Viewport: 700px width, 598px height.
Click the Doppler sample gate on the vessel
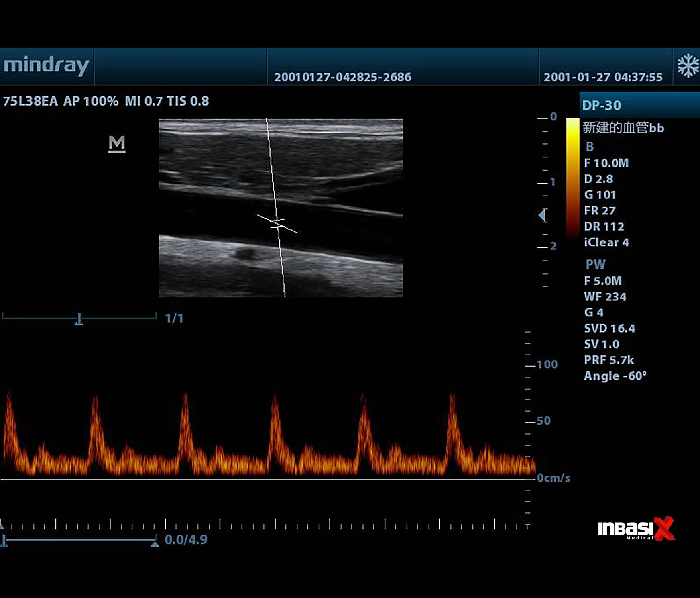pos(277,224)
